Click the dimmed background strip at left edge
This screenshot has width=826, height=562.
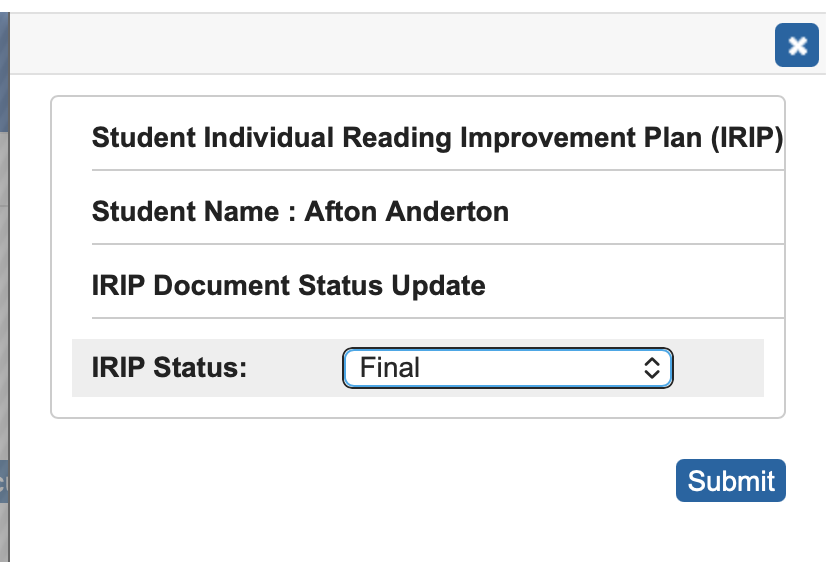click(x=4, y=300)
